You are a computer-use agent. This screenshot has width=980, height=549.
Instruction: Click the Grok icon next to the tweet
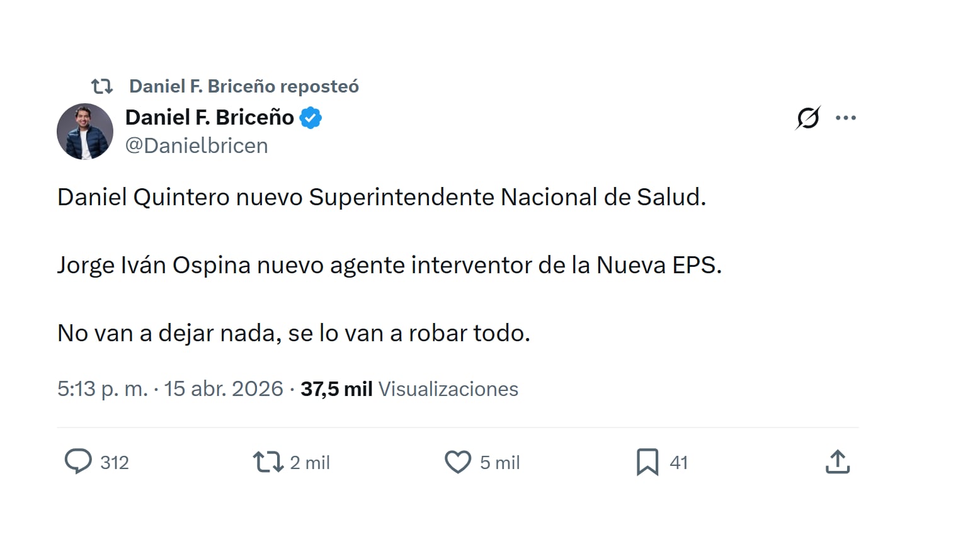(808, 117)
